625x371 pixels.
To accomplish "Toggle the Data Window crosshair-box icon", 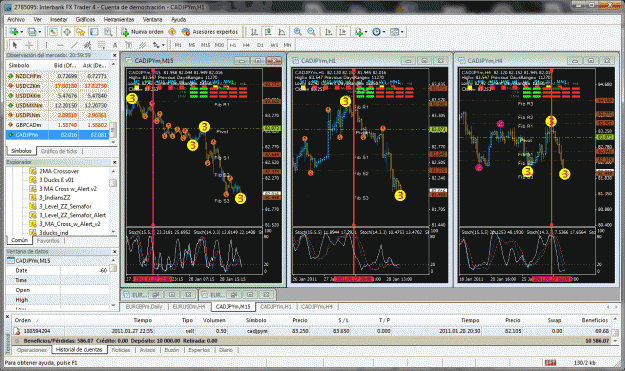I will tap(67, 31).
